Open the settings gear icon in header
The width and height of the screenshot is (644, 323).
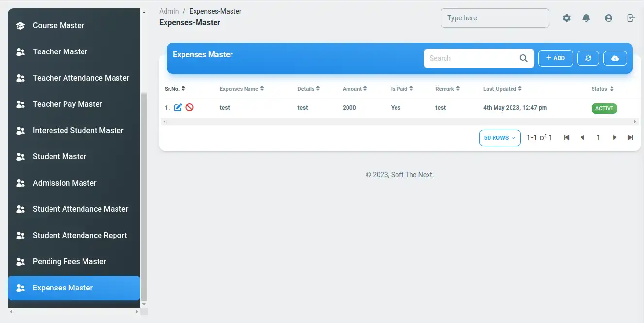point(567,18)
